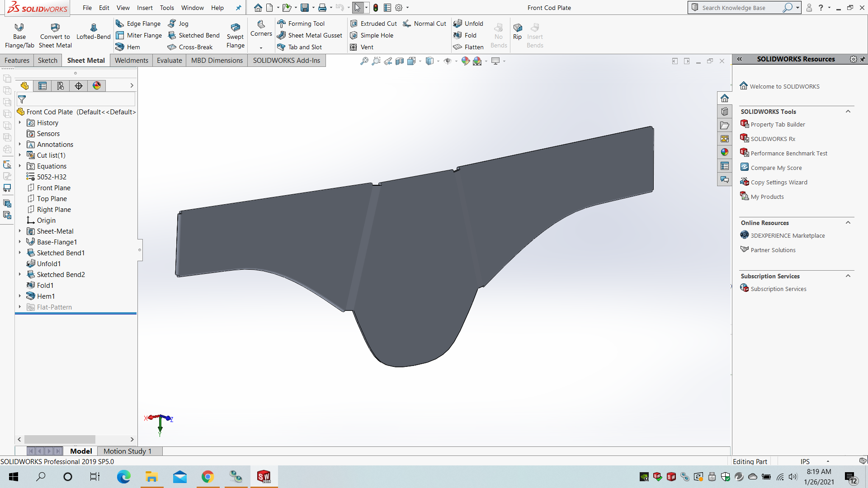
Task: Open 3DEXPERIENCE Marketplace link
Action: [788, 235]
